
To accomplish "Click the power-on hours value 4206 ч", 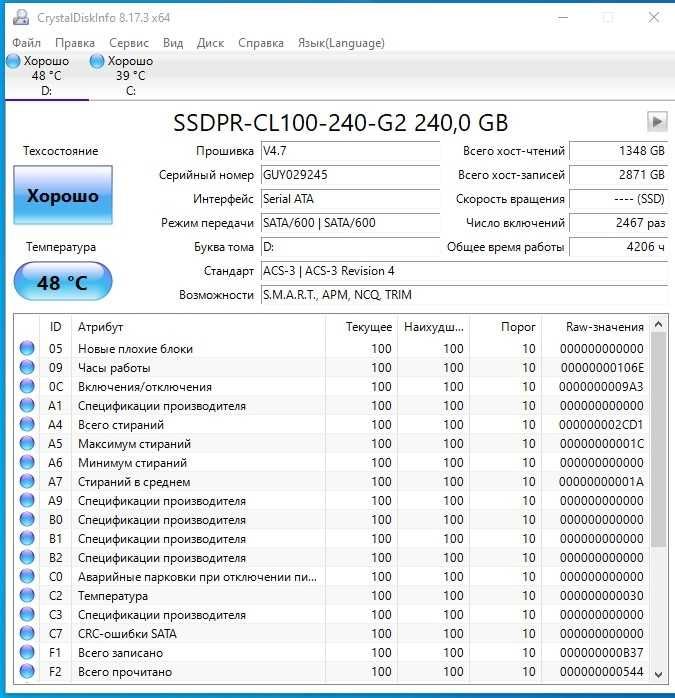I will [x=618, y=247].
